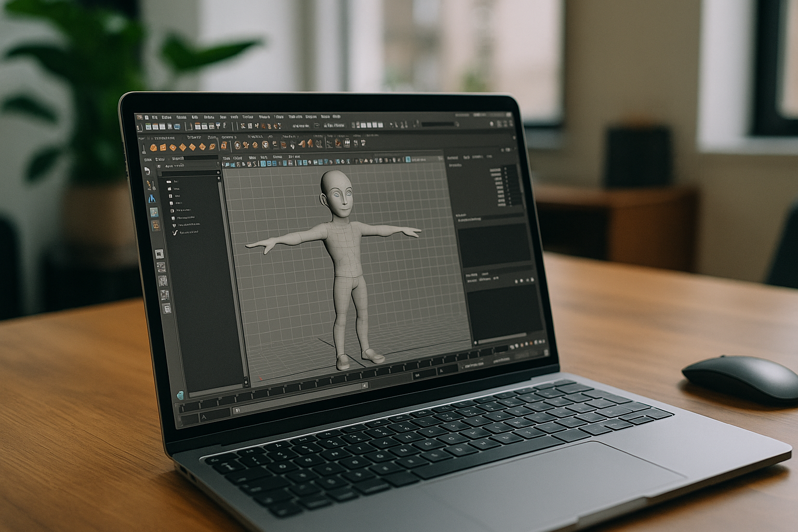Click the shield-shaped icon in the outliner list
Viewport: 798px width, 532px height.
tap(174, 225)
